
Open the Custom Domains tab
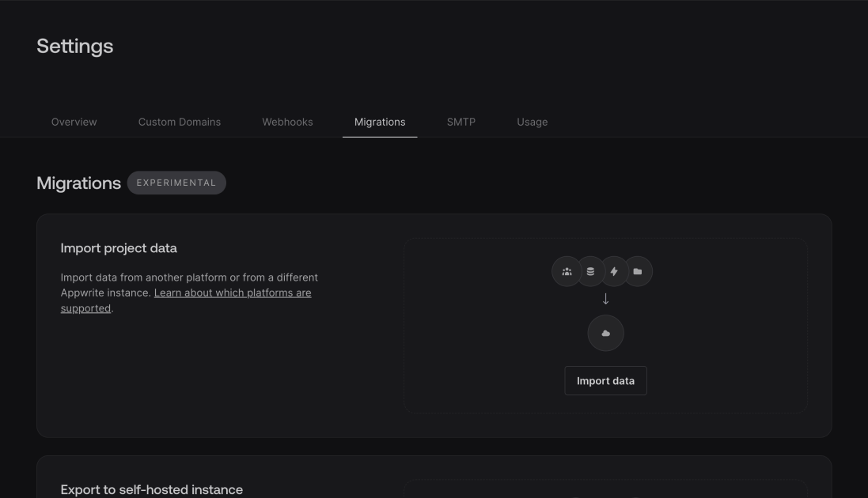tap(179, 122)
